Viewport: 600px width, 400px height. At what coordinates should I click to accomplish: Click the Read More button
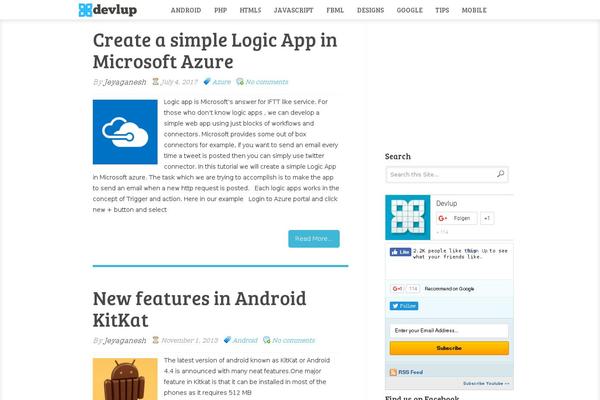[314, 239]
